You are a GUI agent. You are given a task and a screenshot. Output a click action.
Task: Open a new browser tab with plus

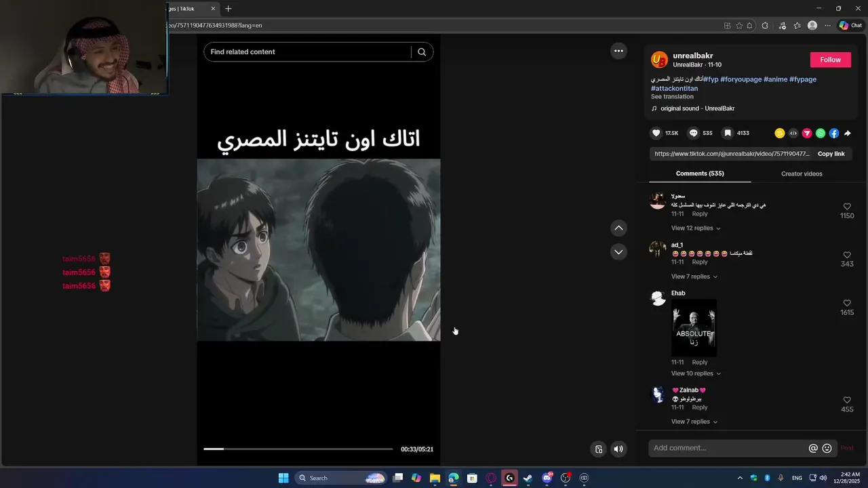click(229, 9)
